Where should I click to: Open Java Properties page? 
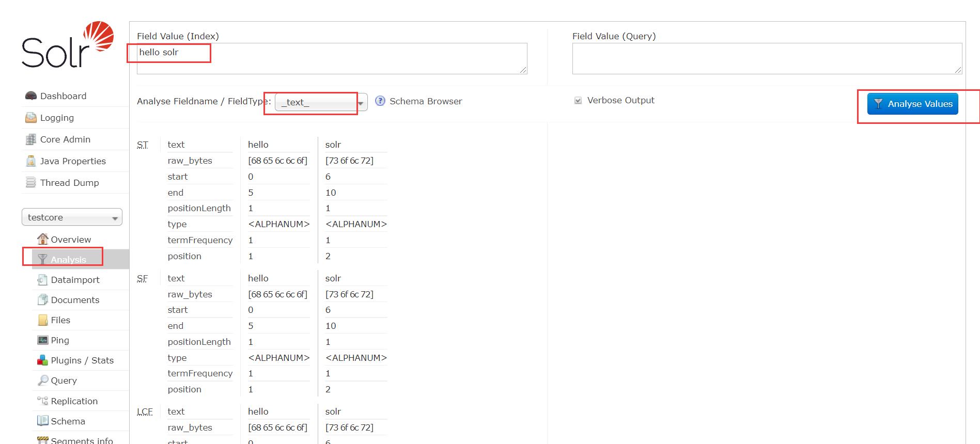pos(73,161)
